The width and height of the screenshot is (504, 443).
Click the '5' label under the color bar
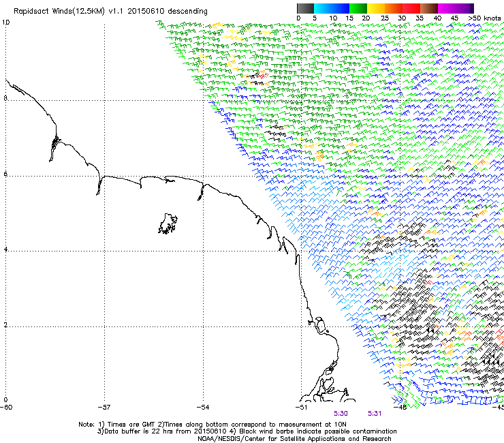315,18
